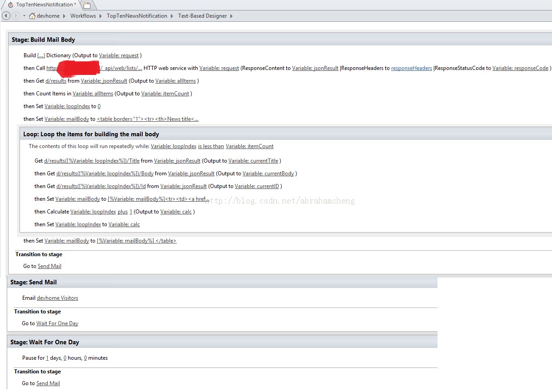Select the TopTenNewsNotification tab
Image resolution: width=552 pixels, height=392 pixels.
(x=43, y=5)
